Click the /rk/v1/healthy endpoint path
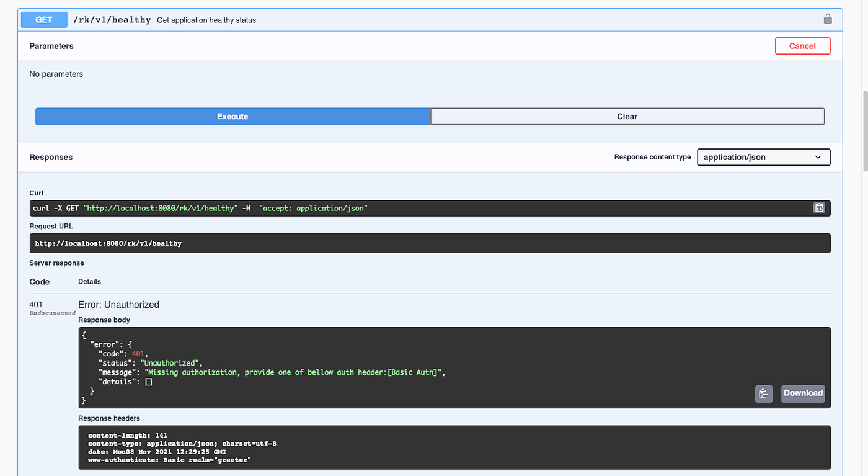This screenshot has height=476, width=868. click(x=112, y=20)
